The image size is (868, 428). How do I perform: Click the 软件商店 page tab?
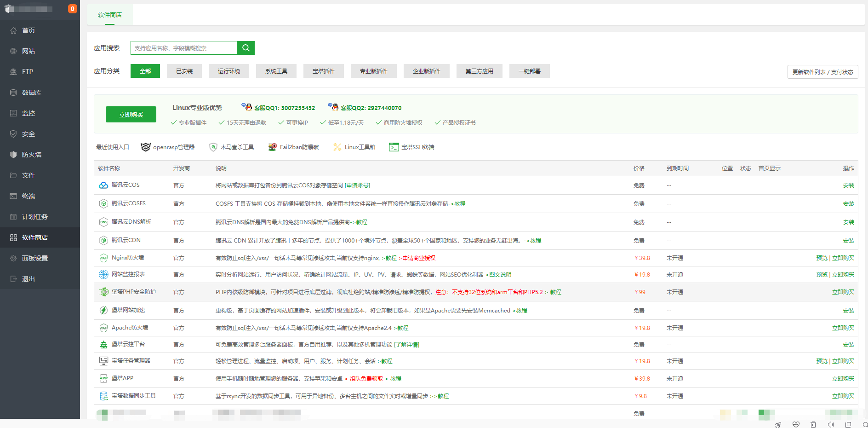110,15
